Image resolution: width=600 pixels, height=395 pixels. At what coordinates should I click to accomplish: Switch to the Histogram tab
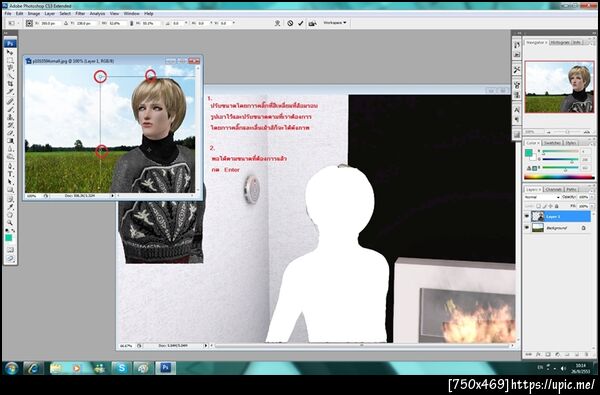click(560, 42)
